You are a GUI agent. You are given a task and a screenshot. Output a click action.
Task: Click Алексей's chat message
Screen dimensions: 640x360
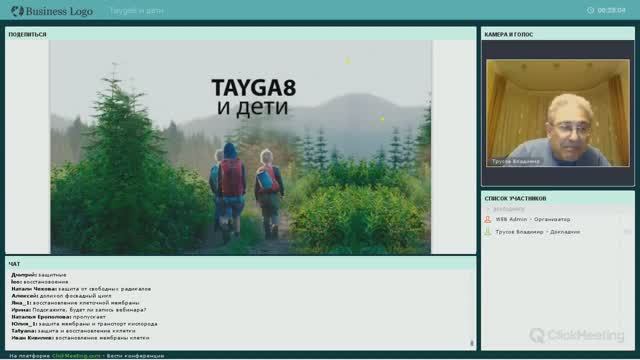pyautogui.click(x=61, y=296)
